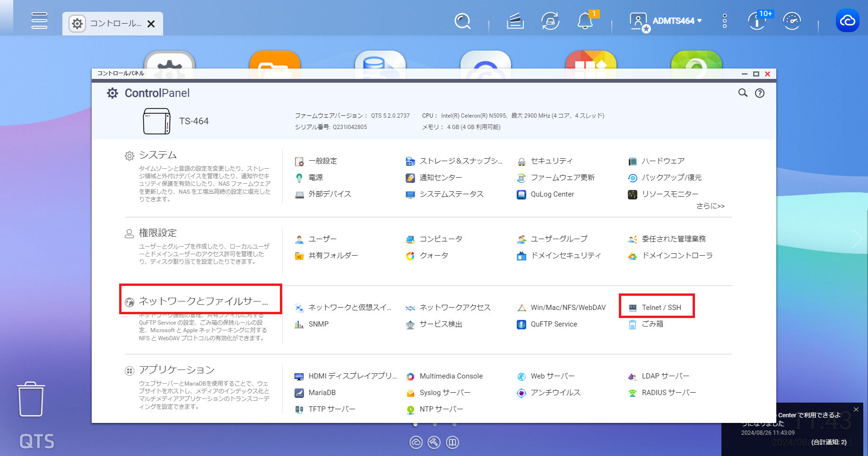Open the ControlPanel help icon
The width and height of the screenshot is (868, 456).
760,93
